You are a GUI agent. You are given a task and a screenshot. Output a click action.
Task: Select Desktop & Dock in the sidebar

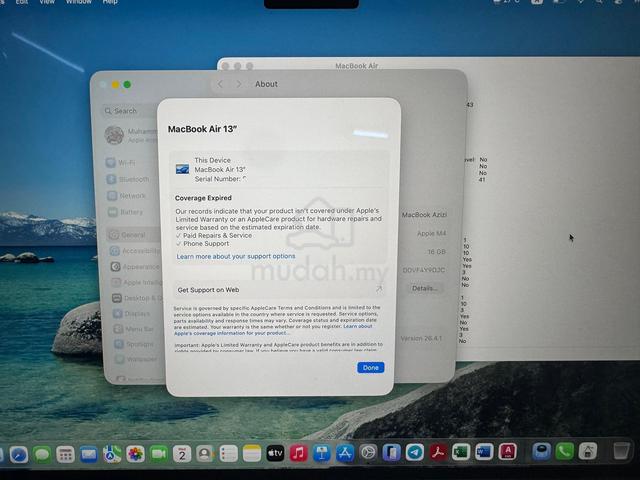tap(137, 298)
